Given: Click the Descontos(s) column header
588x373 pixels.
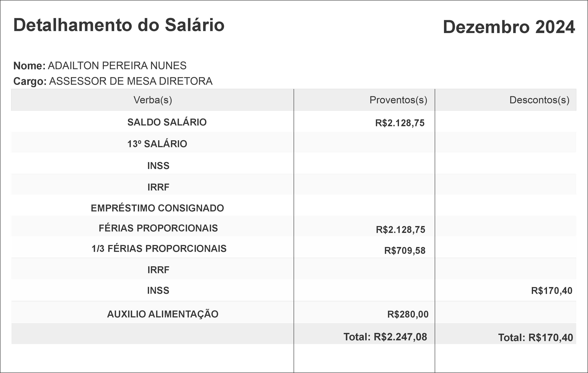Looking at the screenshot, I should (x=539, y=100).
